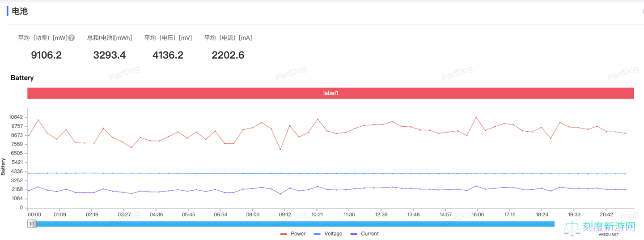644x240 pixels.
Task: Open the AKEDU.NET watermark link
Action: coord(608,235)
